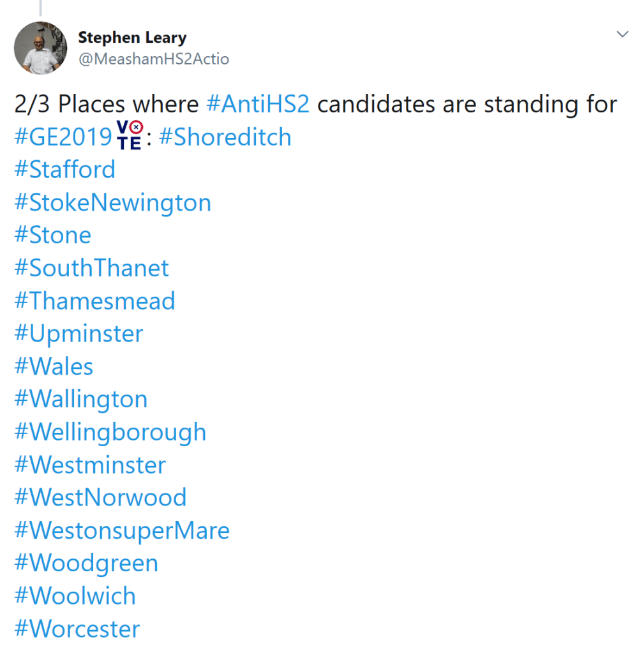
Task: Open the #Wales hashtag link
Action: coord(54,366)
